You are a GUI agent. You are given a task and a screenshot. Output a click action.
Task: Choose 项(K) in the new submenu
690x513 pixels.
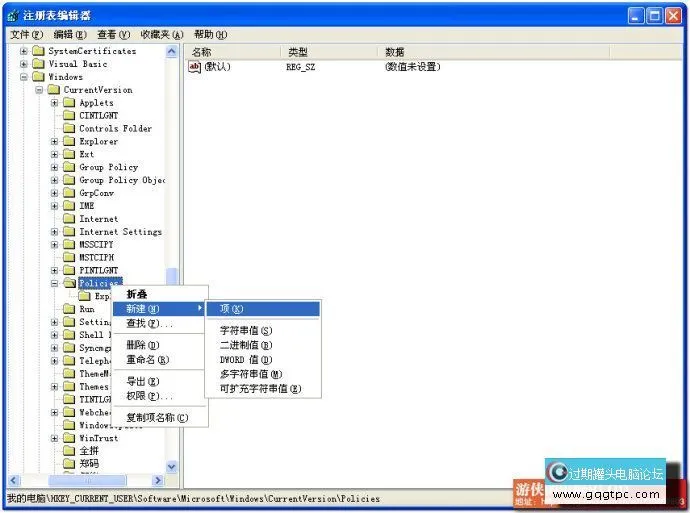click(263, 309)
